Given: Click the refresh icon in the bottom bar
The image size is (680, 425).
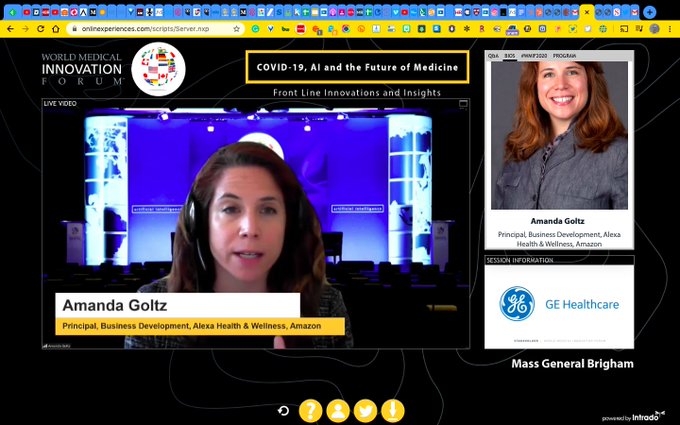Looking at the screenshot, I should pyautogui.click(x=283, y=410).
